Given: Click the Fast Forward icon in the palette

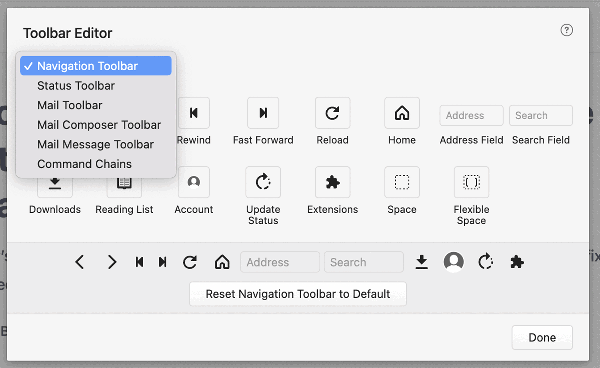Looking at the screenshot, I should pyautogui.click(x=263, y=113).
